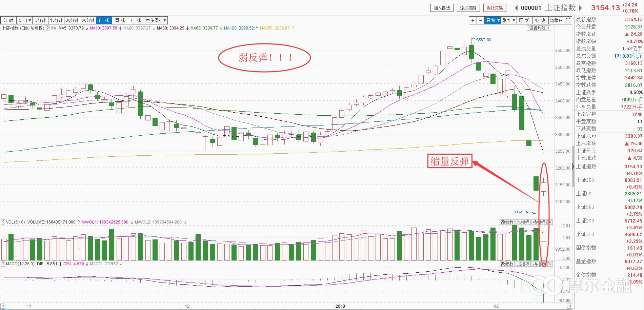Image resolution: width=644 pixels, height=310 pixels.
Task: Open help icon beside MACD(12,26,9) label
Action: [3, 264]
